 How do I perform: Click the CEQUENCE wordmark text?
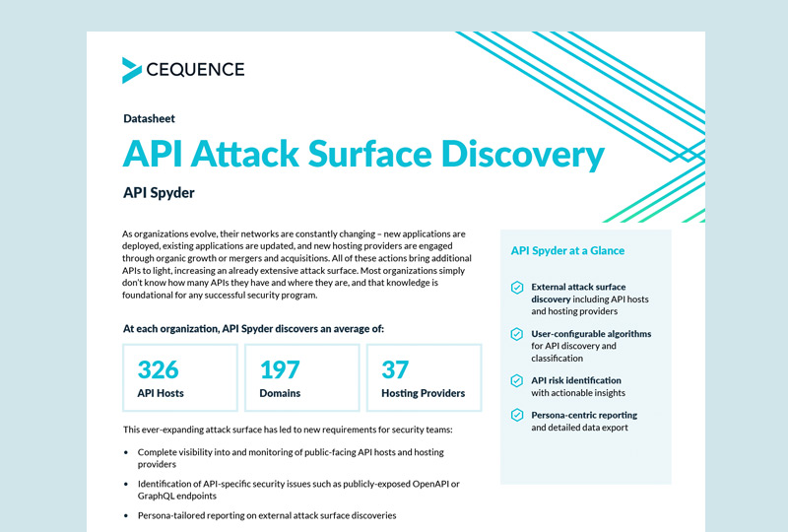click(195, 69)
